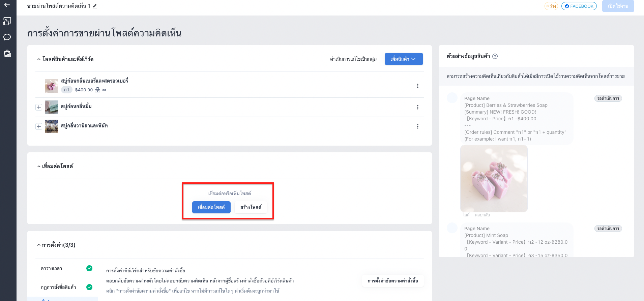Viewport: 644px width, 301px height.
Task: Click the pencil icon to rename campaign
Action: (x=95, y=6)
